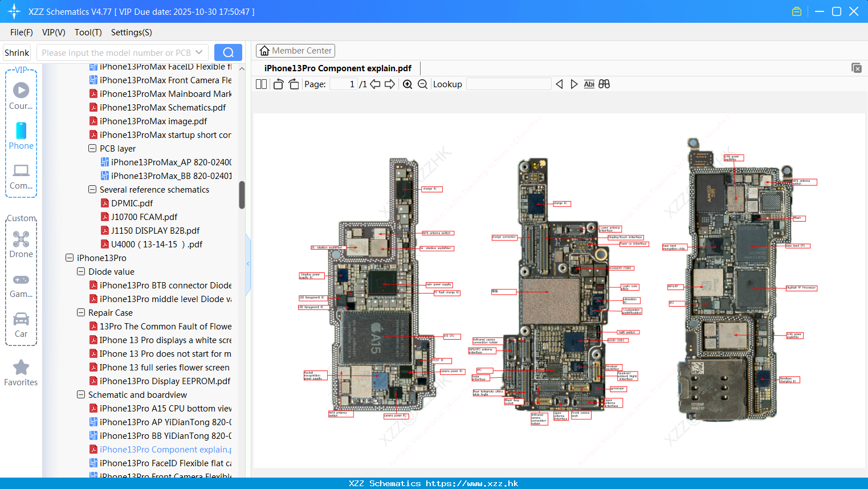Toggle the two-page view icon
868x489 pixels.
[x=261, y=84]
